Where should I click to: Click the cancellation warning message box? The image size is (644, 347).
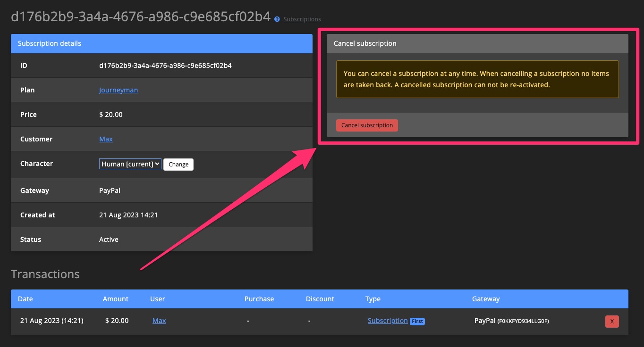click(477, 79)
